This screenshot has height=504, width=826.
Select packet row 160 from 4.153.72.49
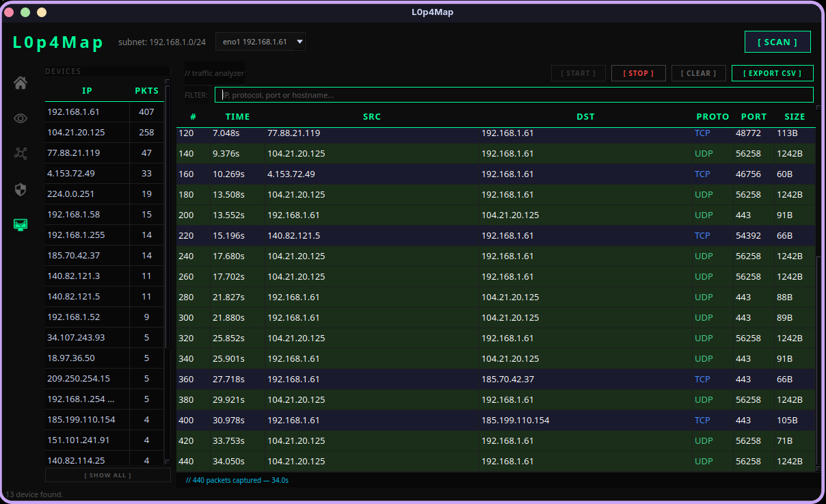pos(496,174)
